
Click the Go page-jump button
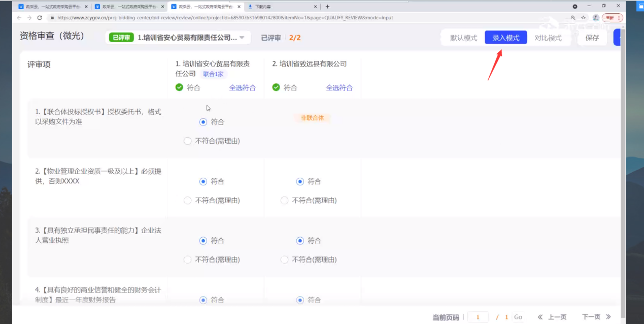tap(518, 317)
